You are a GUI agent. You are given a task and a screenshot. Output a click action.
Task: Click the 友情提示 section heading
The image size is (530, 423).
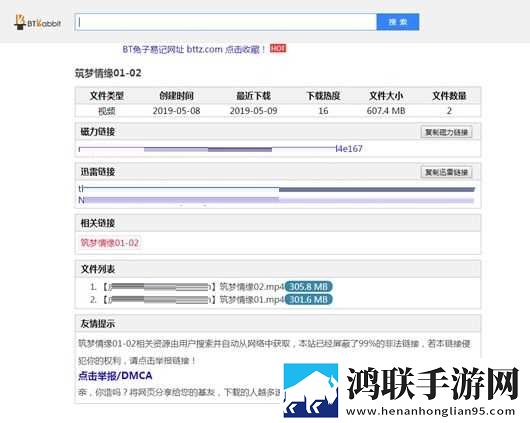98,324
